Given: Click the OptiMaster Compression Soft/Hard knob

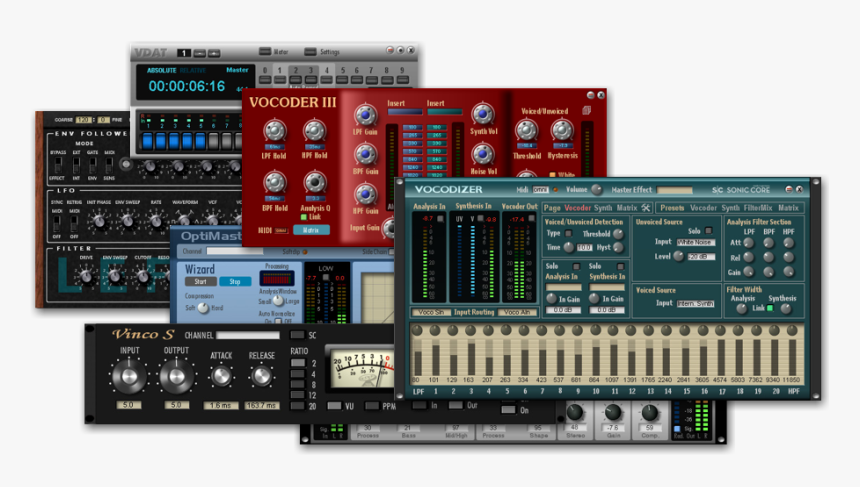Looking at the screenshot, I should coord(203,308).
